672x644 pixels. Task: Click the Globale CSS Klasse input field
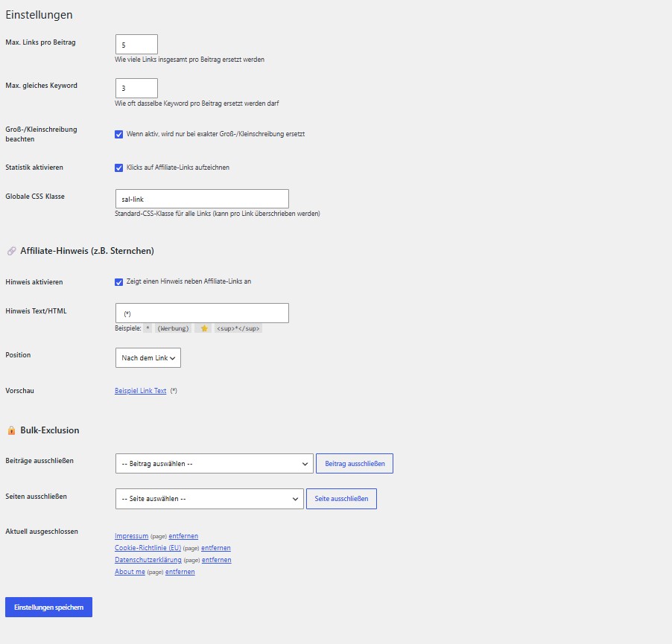202,199
